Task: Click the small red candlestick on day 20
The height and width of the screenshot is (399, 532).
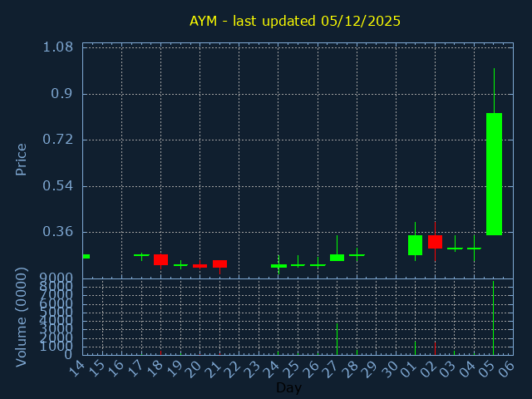Action: tap(199, 266)
